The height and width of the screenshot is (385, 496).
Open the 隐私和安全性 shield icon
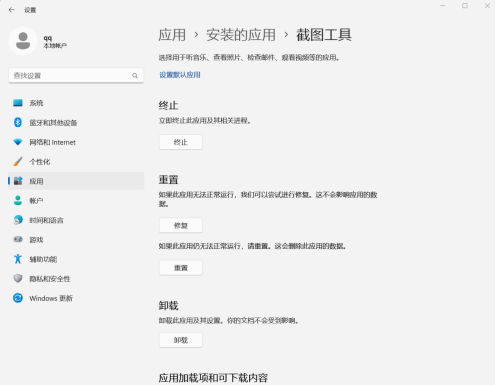[x=18, y=278]
